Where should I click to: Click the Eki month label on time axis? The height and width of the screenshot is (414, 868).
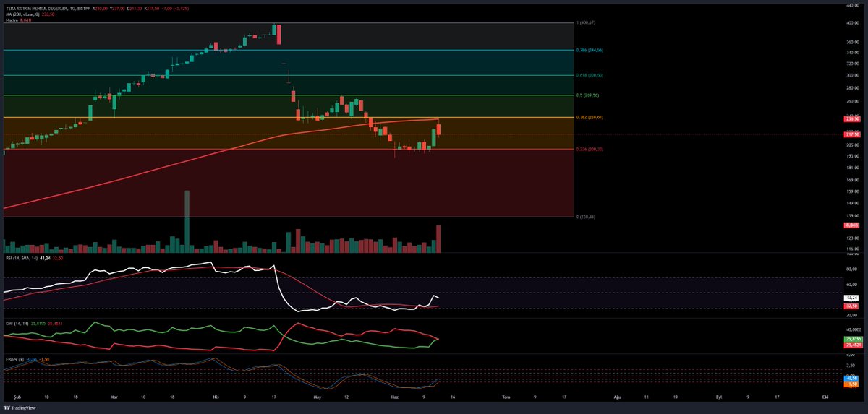(x=825, y=397)
